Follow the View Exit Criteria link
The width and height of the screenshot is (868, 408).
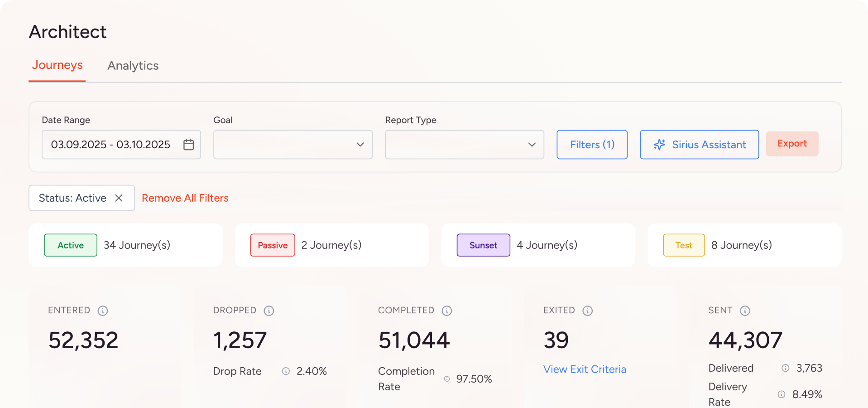point(585,369)
